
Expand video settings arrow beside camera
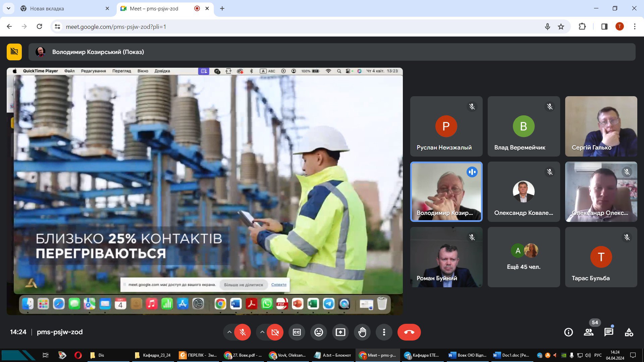(262, 332)
